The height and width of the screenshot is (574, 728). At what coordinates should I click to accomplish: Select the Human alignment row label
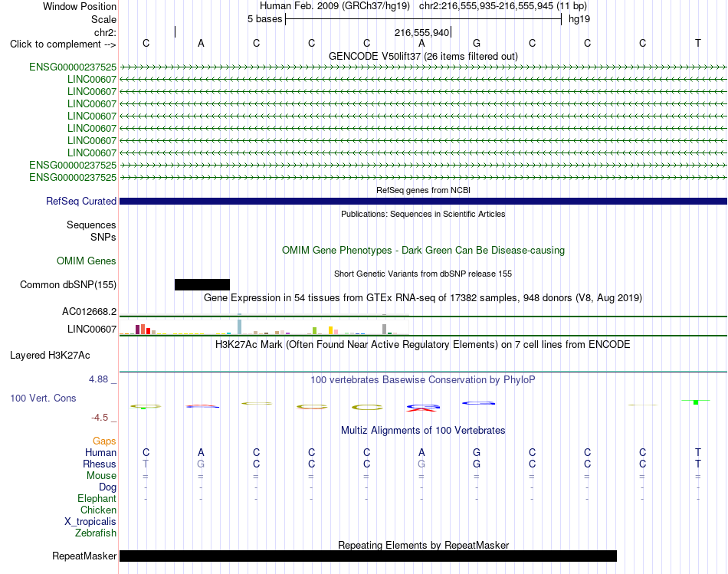100,452
